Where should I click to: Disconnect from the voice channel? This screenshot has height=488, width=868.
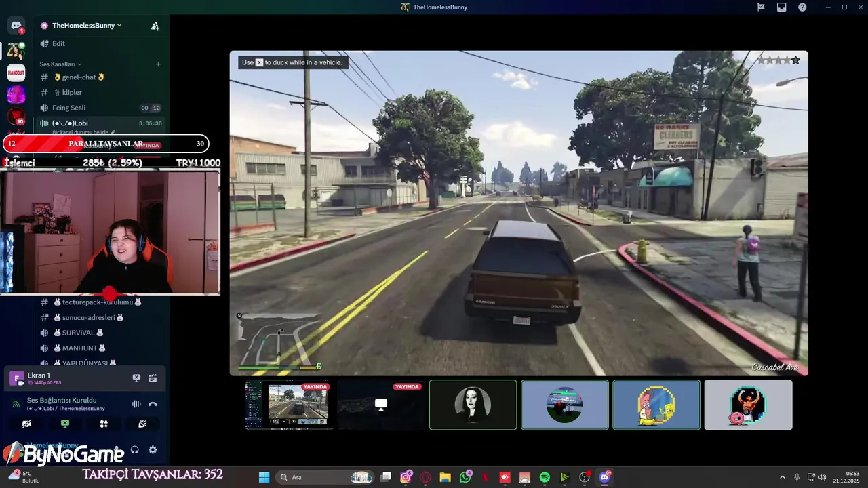(153, 404)
